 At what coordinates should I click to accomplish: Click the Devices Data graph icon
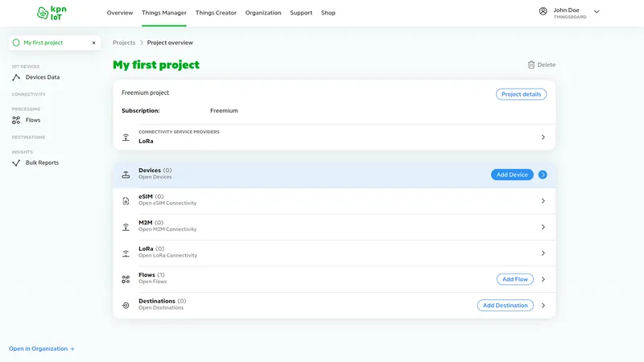coord(16,77)
